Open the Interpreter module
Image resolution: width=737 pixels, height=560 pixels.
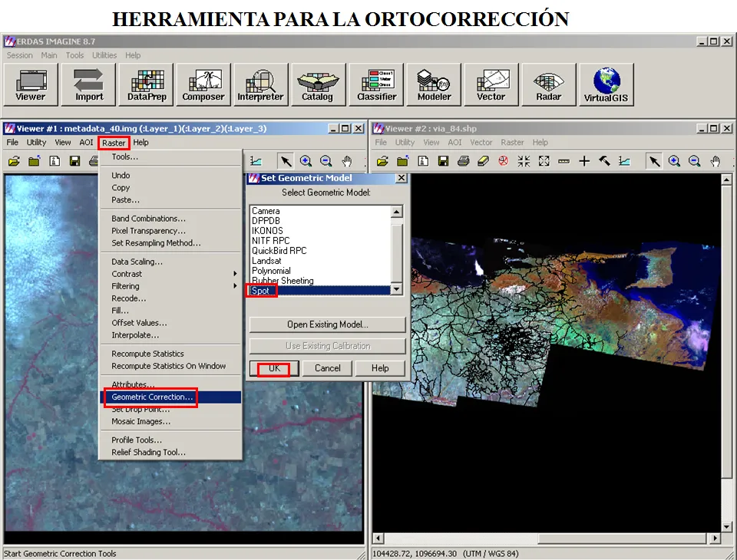tap(260, 84)
